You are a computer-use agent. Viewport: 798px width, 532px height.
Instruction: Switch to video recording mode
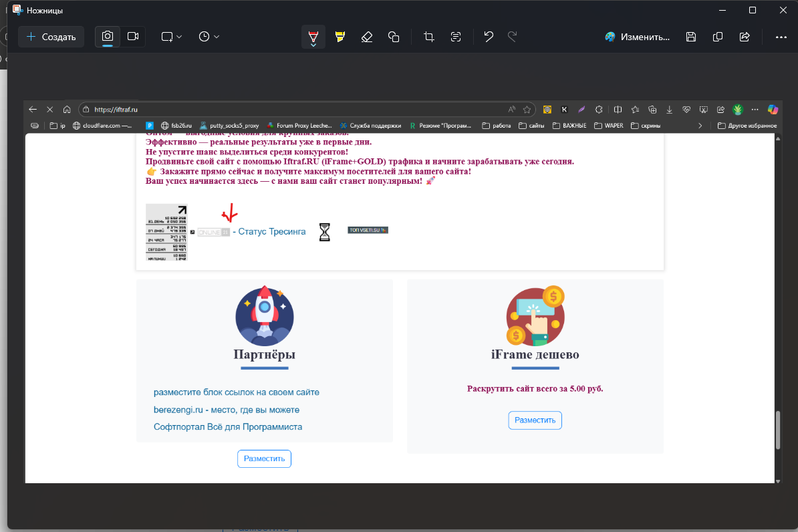133,37
